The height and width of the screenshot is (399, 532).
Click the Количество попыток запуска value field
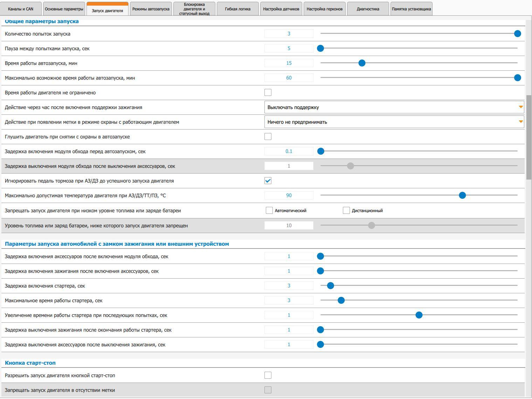[x=289, y=34]
